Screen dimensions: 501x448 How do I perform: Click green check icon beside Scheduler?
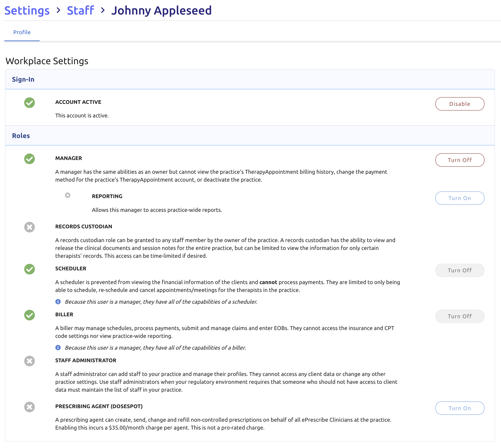tap(29, 269)
